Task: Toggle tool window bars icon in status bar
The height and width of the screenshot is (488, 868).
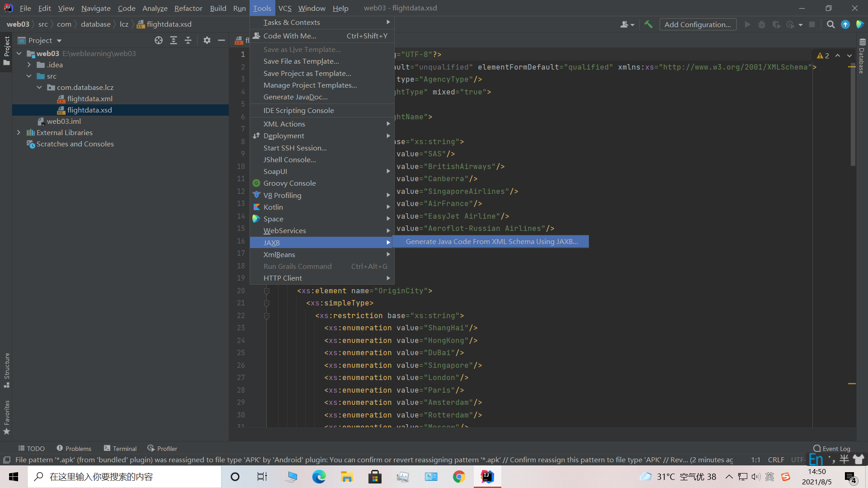Action: pyautogui.click(x=7, y=460)
